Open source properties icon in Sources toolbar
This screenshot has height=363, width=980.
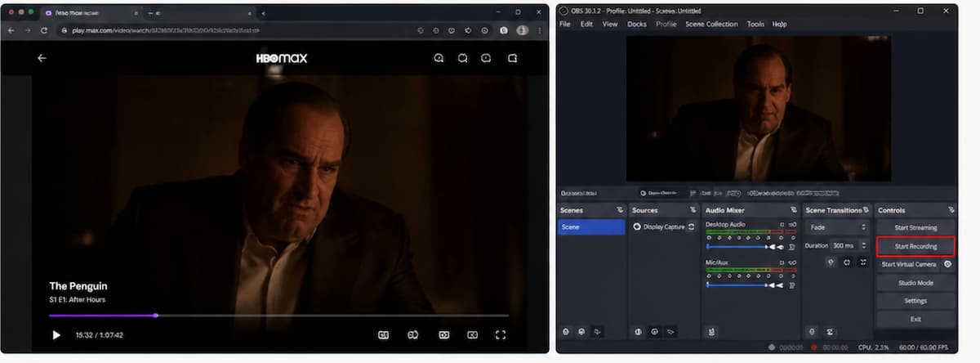[x=670, y=331]
